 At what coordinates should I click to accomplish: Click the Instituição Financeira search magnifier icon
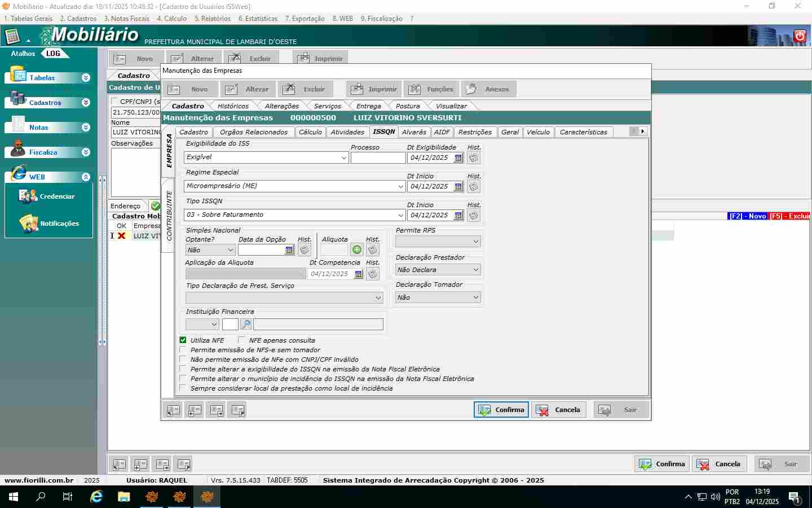click(246, 325)
